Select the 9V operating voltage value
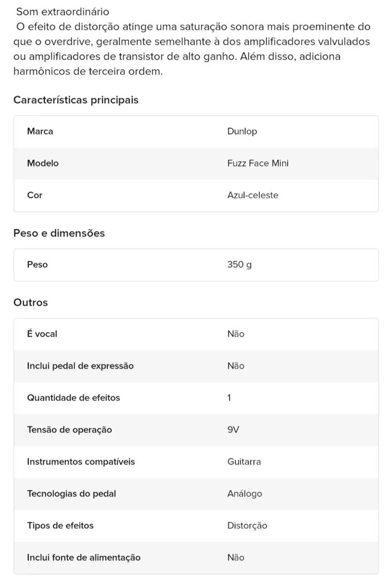The image size is (392, 582). [233, 430]
